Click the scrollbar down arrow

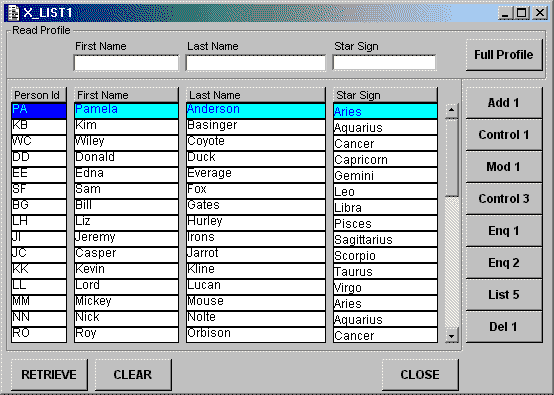tap(452, 336)
